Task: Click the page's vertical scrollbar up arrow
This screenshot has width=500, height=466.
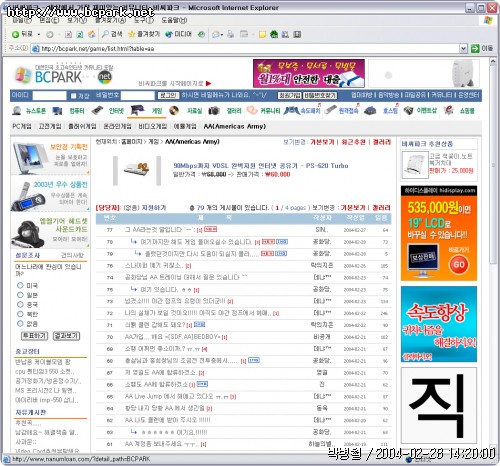Action: [x=493, y=62]
